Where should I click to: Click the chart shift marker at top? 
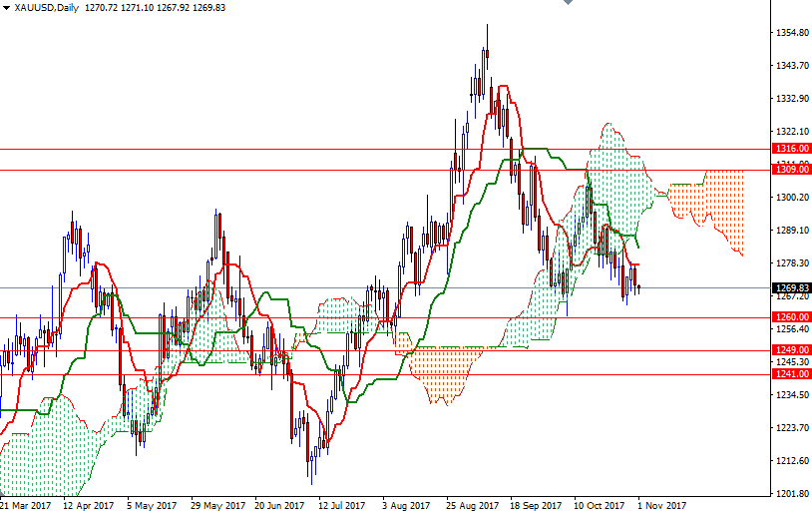click(x=568, y=4)
